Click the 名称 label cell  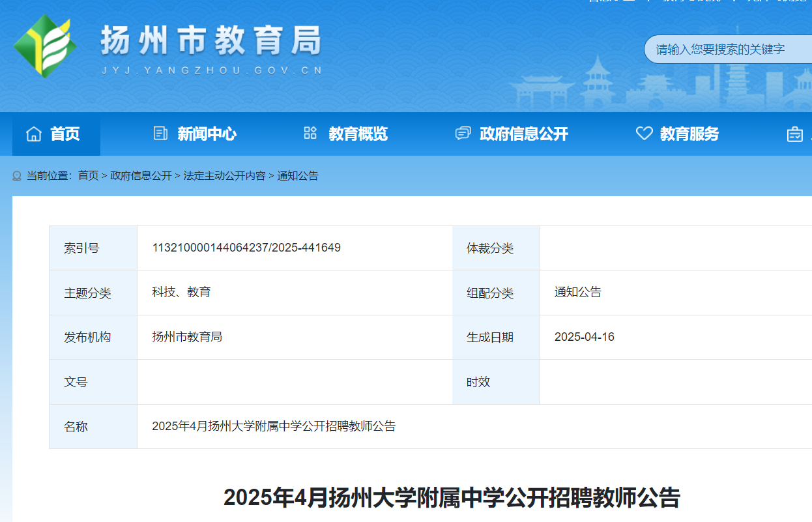pos(93,427)
